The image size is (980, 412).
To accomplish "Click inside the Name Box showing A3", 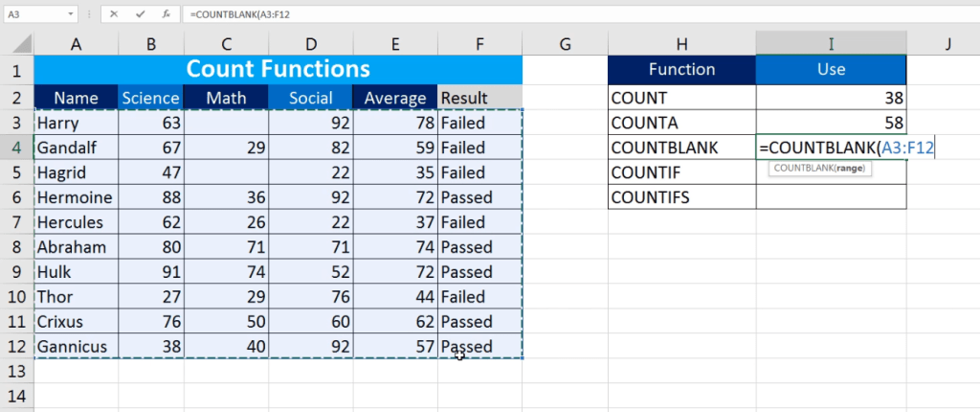I will (33, 15).
